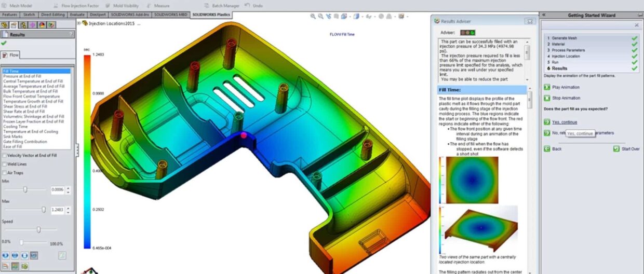Select Fill Time in results list
The image size is (644, 274).
point(36,72)
